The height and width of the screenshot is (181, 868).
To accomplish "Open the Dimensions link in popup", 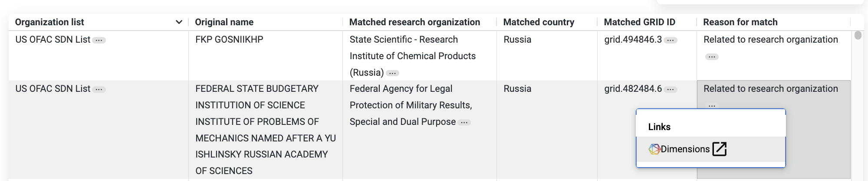I will click(x=685, y=149).
